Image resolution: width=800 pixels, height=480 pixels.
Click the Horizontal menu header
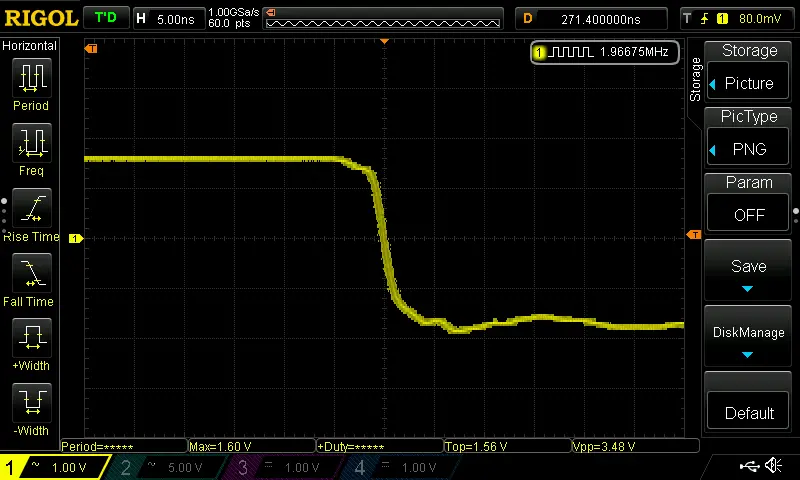pos(30,46)
